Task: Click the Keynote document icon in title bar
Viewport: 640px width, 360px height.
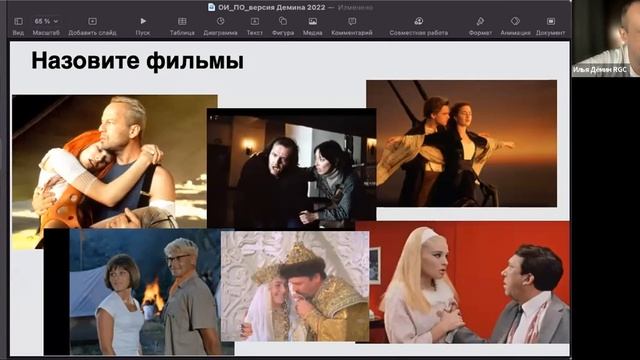Action: pyautogui.click(x=211, y=7)
